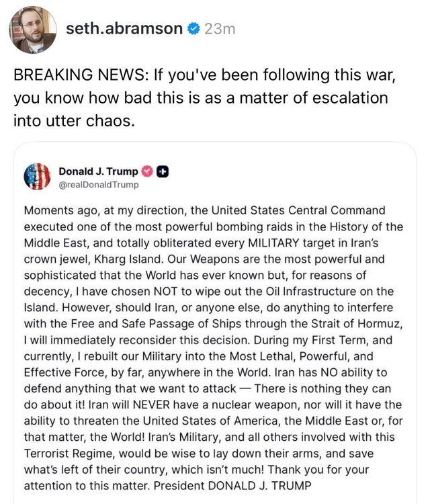The width and height of the screenshot is (430, 504).
Task: Click the seth.abramson username
Action: point(124,28)
